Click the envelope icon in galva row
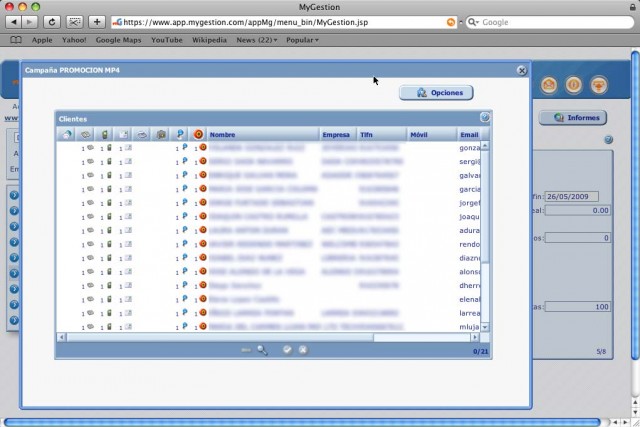640x427 pixels. (x=128, y=175)
